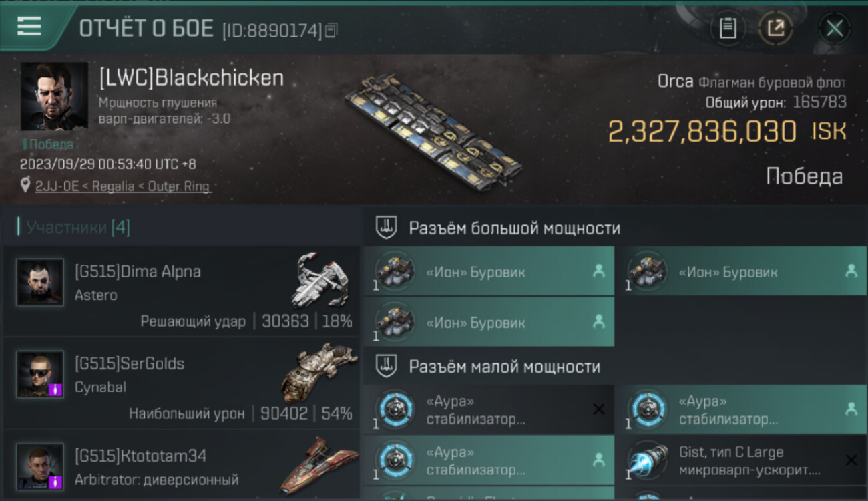Copy the battle report ID icon
The width and height of the screenshot is (868, 501).
[x=331, y=30]
